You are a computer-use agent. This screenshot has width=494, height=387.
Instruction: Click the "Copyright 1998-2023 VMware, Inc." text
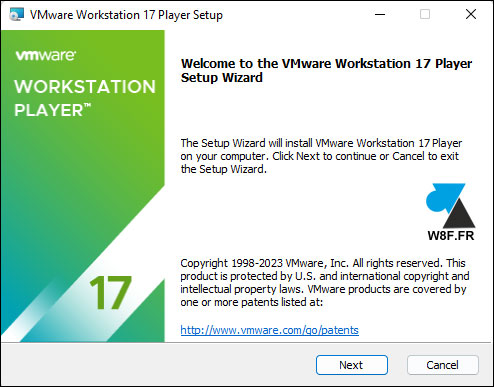pyautogui.click(x=264, y=263)
